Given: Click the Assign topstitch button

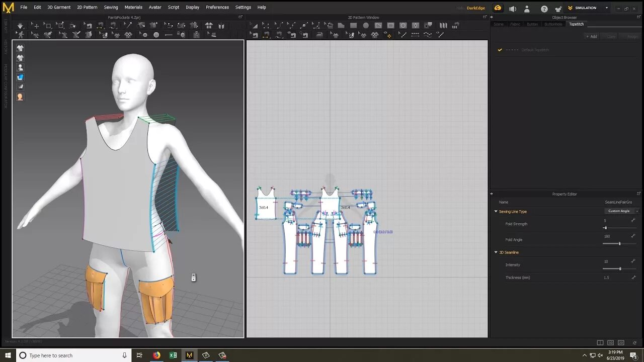Looking at the screenshot, I should point(630,36).
